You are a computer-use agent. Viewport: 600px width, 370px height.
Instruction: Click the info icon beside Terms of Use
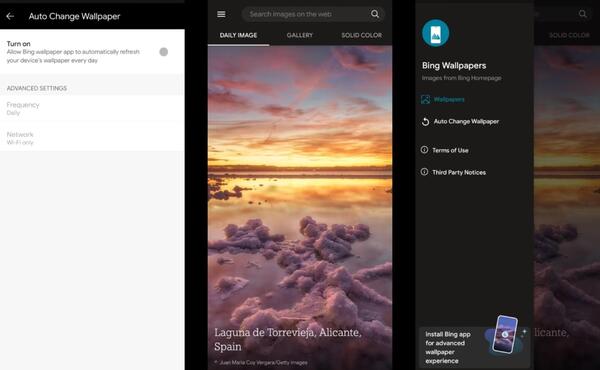(424, 150)
